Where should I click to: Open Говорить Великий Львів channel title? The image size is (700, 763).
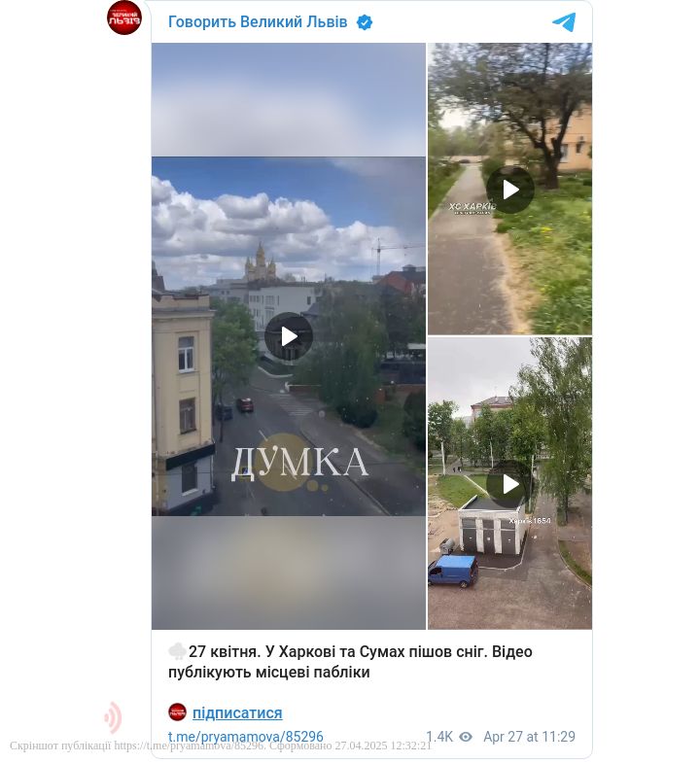(258, 22)
